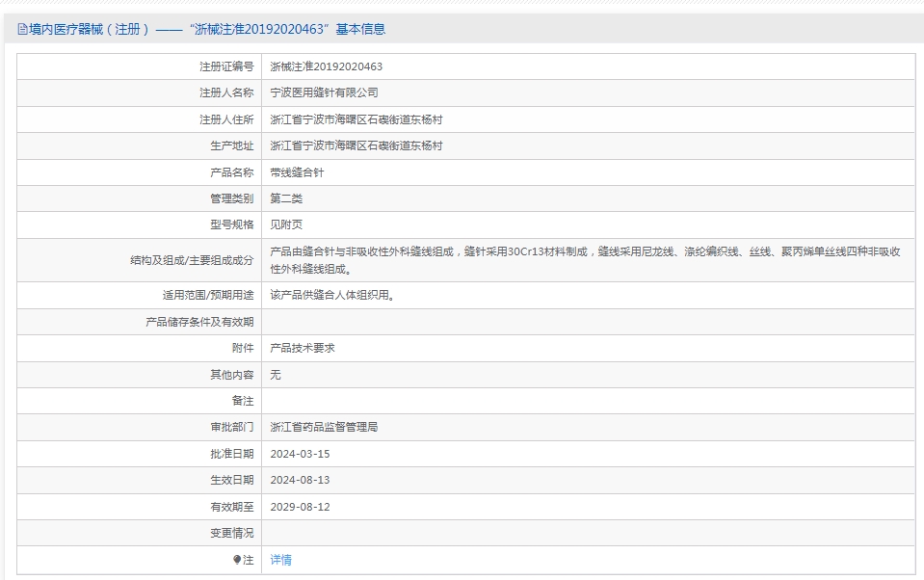
Task: Click the 型号规格 value 见附页
Action: (x=286, y=224)
